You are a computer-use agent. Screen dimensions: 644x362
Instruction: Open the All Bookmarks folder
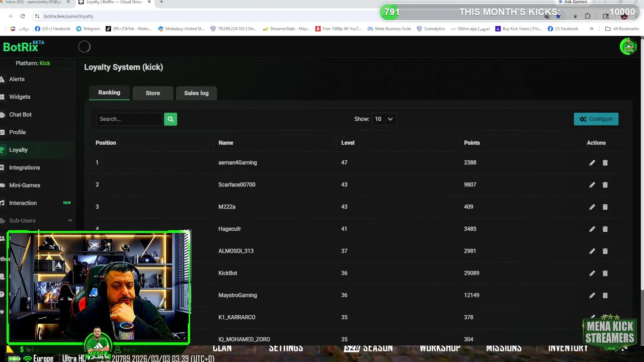pos(622,29)
